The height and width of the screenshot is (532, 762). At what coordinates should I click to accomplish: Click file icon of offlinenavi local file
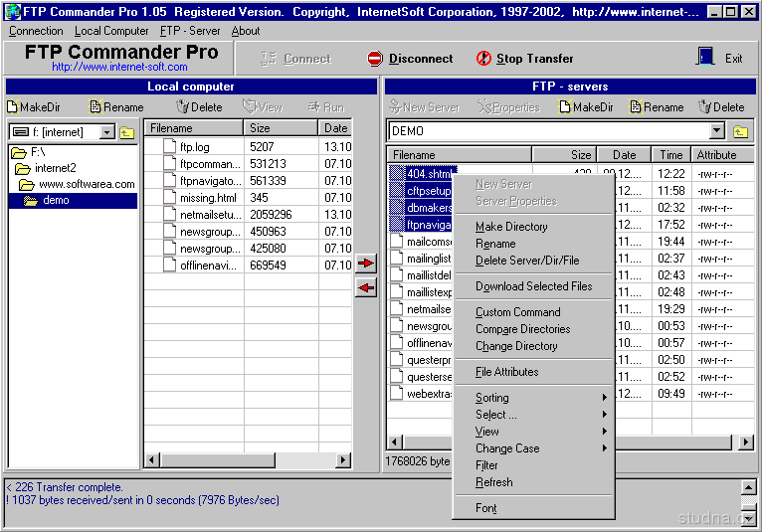point(169,265)
